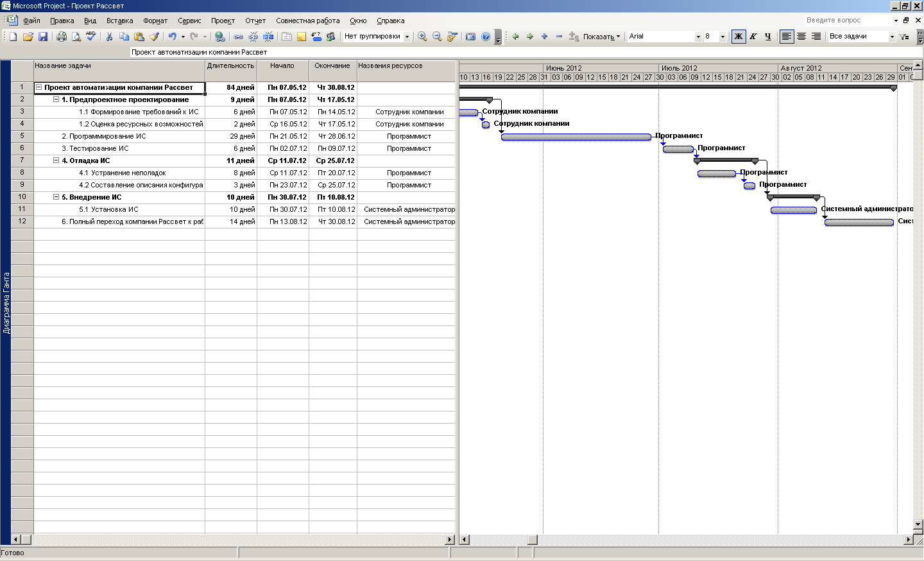Click the 'Начало' column header
924x561 pixels.
[283, 71]
